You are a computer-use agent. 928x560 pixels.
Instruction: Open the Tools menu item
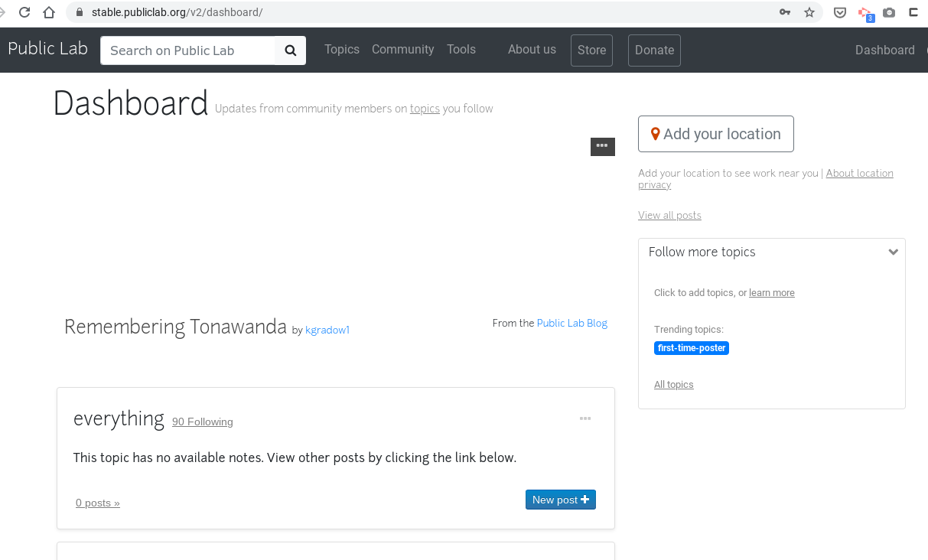pos(461,49)
